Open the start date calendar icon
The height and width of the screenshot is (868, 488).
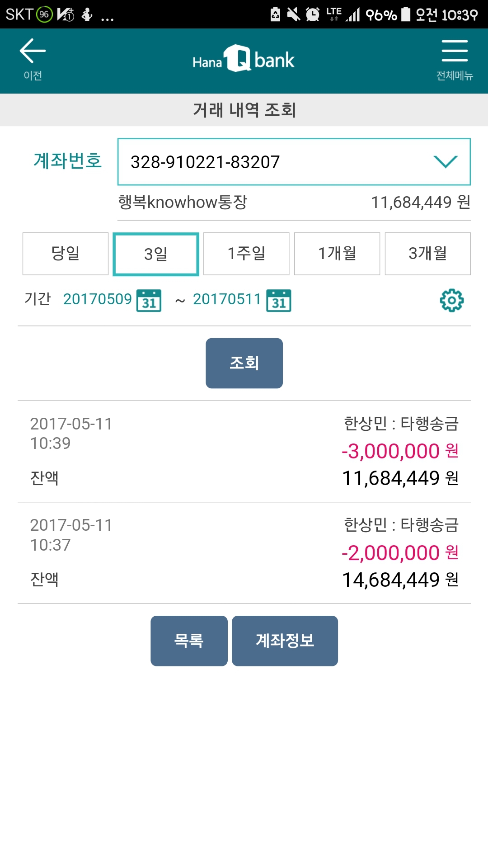[149, 301]
